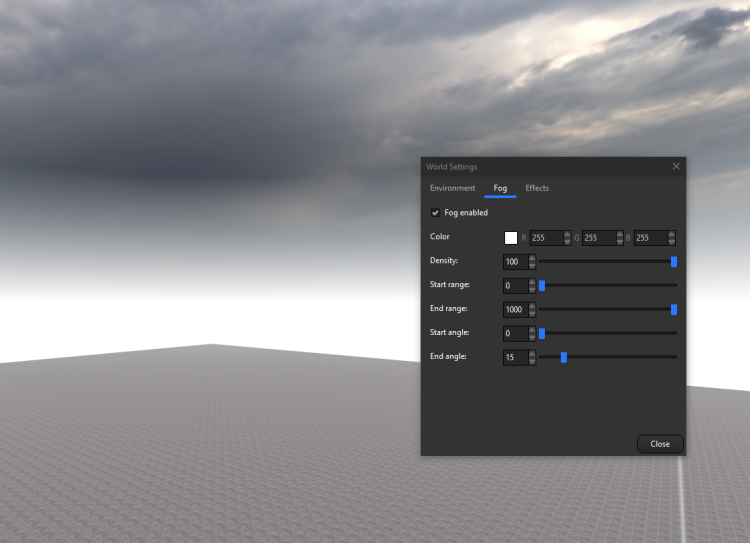Click the Density value stepper arrows
This screenshot has height=543, width=750.
(x=532, y=262)
